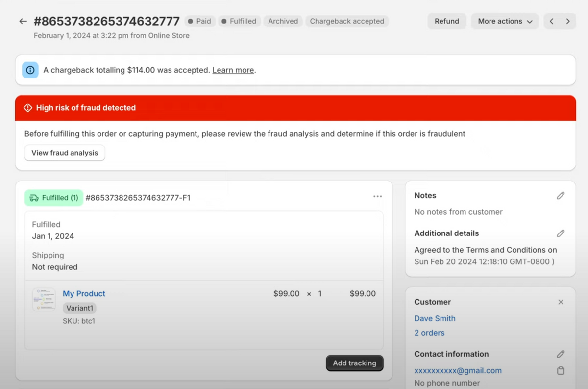View the customer's 2 orders
The image size is (588, 389).
click(x=429, y=333)
